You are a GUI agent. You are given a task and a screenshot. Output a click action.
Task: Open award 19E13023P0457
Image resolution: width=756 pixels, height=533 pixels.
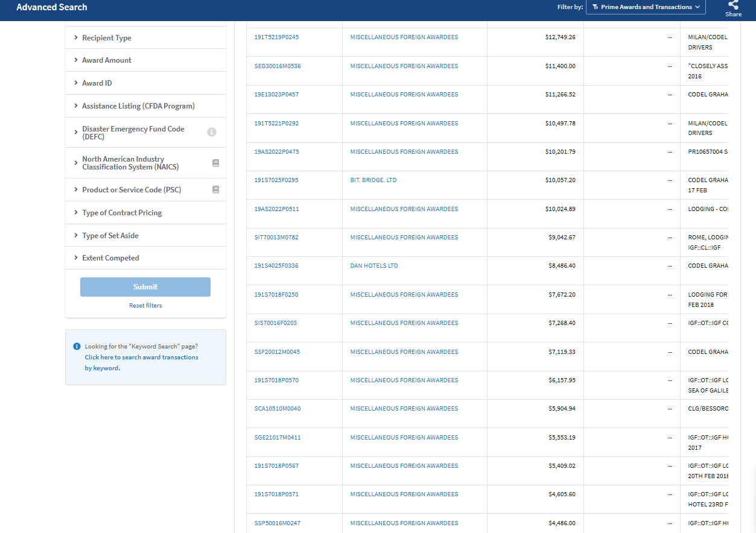point(276,95)
